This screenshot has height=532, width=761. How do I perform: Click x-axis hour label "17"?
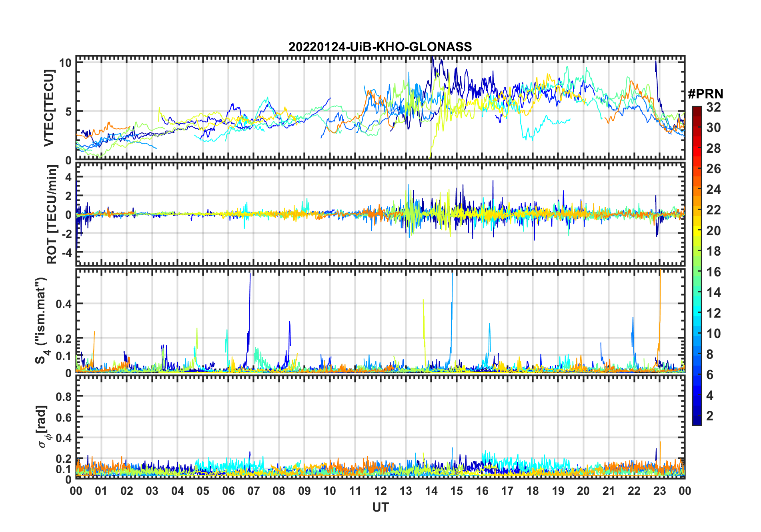tap(507, 491)
